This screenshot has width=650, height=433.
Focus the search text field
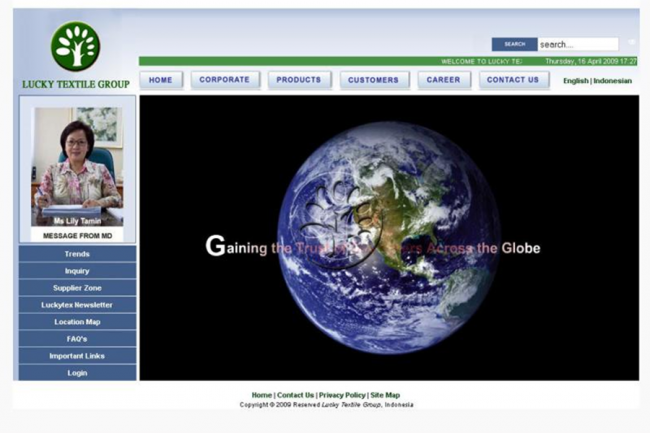(x=577, y=44)
